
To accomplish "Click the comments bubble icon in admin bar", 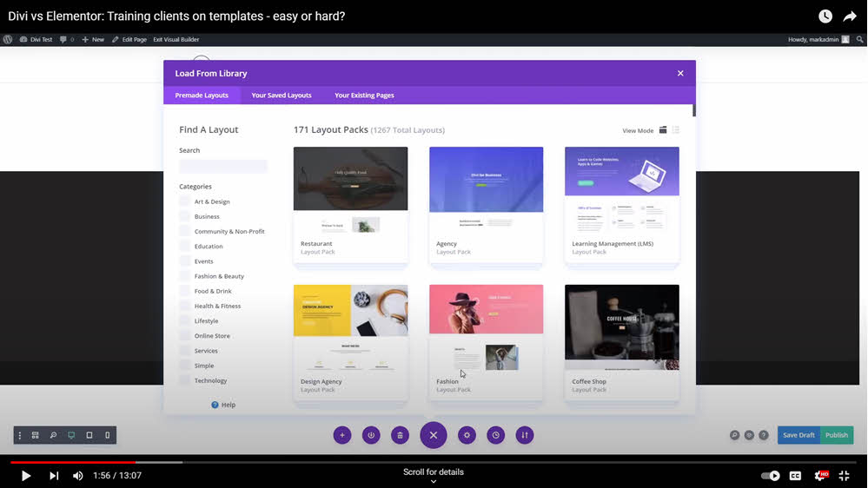I will pos(63,39).
